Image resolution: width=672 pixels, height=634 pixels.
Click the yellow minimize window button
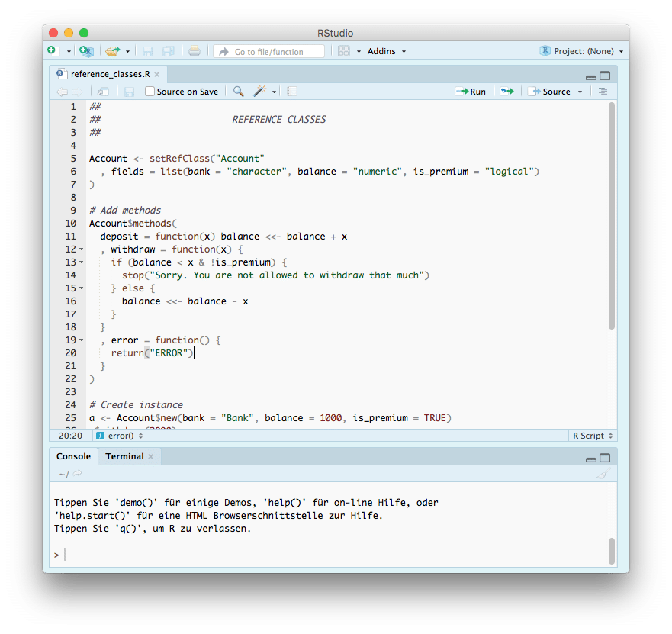coord(69,33)
